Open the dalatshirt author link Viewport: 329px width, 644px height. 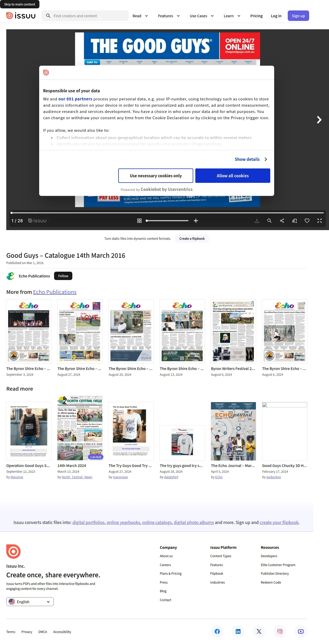(171, 477)
